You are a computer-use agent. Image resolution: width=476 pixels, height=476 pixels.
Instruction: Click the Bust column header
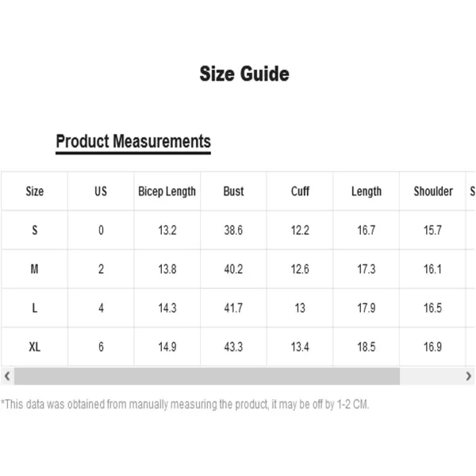point(233,191)
